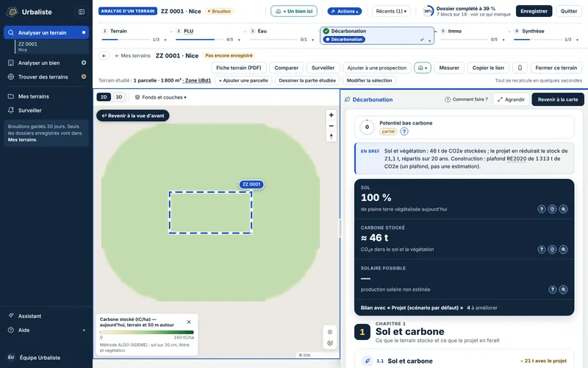
Task: Click the Comparer button
Action: pyautogui.click(x=287, y=68)
